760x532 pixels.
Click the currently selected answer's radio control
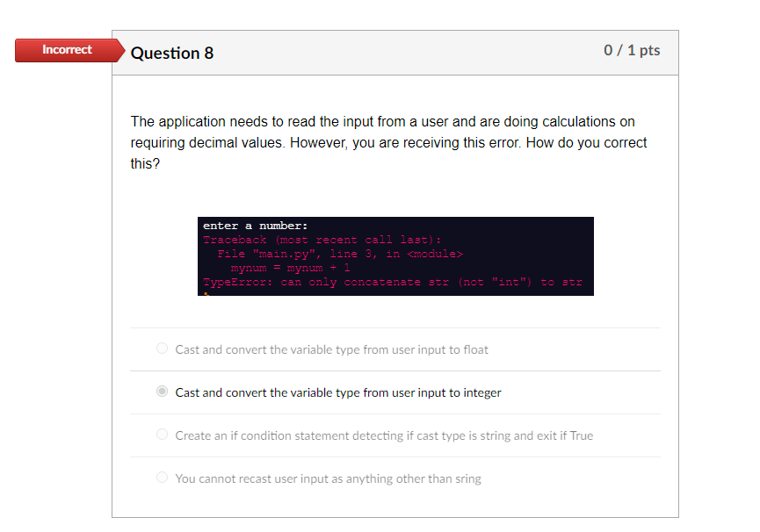click(x=162, y=391)
